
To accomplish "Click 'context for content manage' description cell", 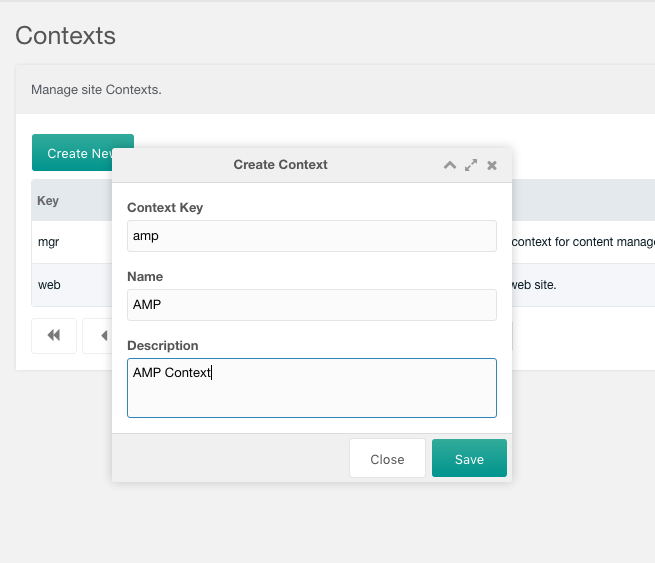I will [583, 242].
